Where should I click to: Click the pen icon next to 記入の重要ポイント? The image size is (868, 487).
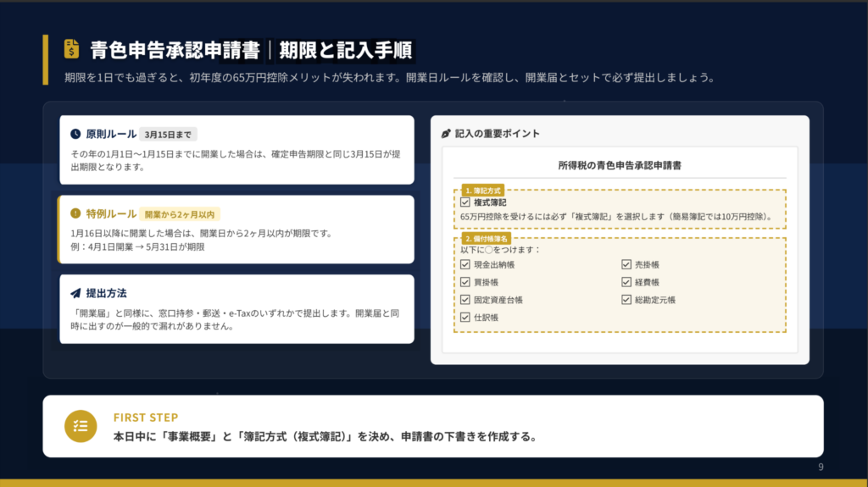tap(447, 134)
